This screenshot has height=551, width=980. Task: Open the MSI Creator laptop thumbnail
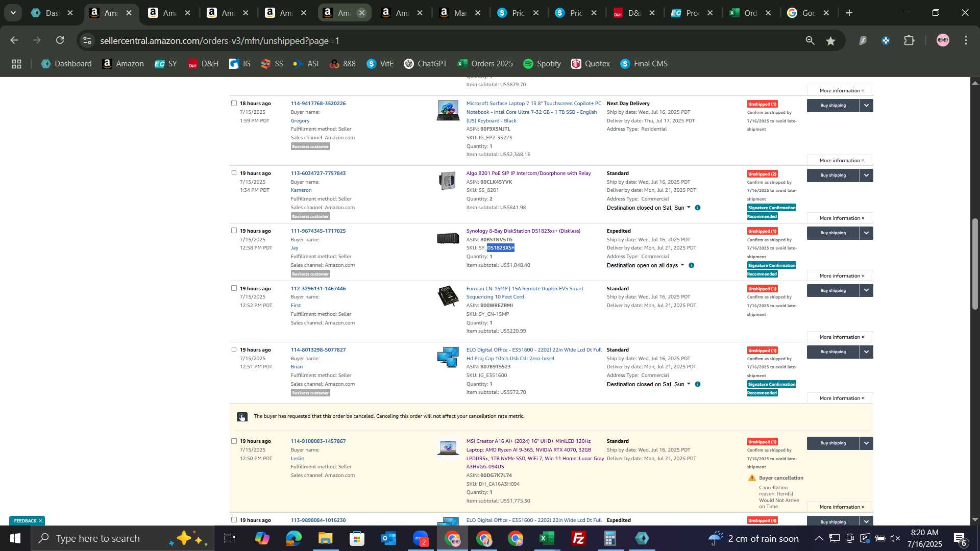point(448,448)
